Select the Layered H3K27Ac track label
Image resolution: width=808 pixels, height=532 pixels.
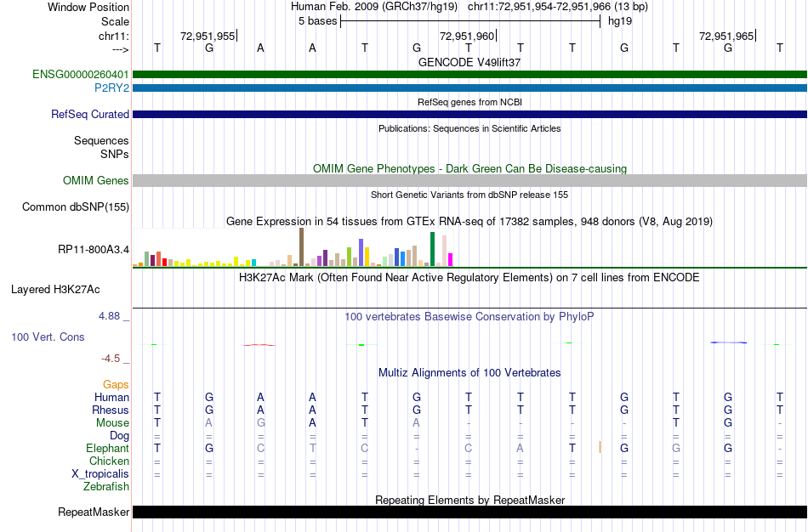click(55, 290)
